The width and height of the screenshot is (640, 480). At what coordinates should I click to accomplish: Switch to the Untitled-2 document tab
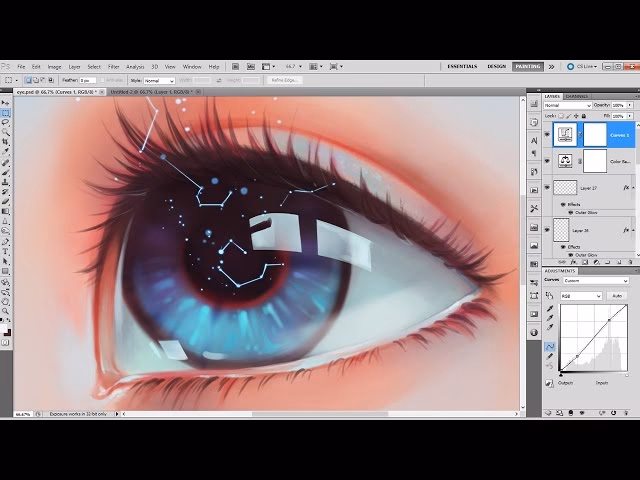pos(151,92)
